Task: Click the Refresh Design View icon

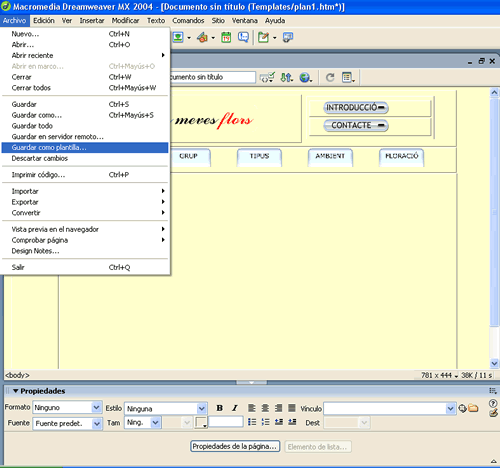Action: (x=330, y=78)
